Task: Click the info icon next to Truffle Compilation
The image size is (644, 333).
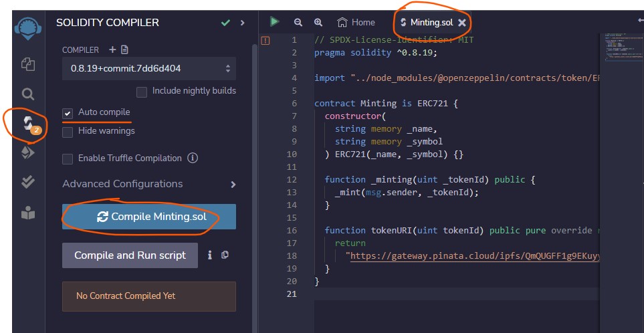Action: [193, 158]
